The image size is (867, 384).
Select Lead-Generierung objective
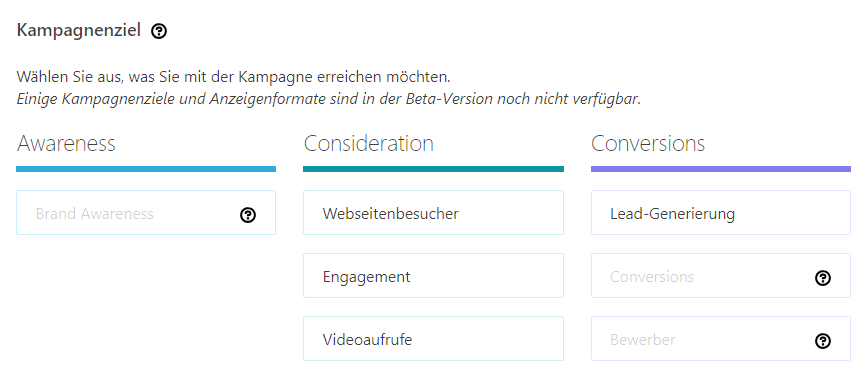[x=720, y=213]
